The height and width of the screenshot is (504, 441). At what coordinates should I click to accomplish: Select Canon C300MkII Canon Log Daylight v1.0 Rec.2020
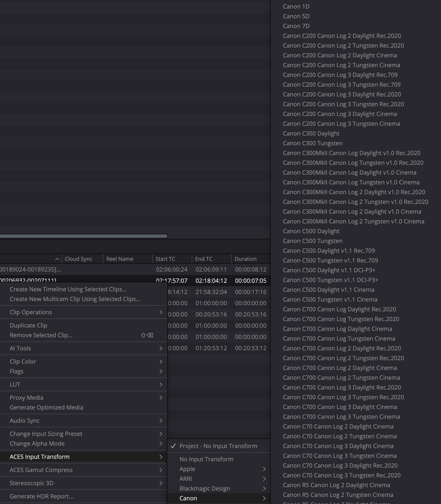coord(351,153)
